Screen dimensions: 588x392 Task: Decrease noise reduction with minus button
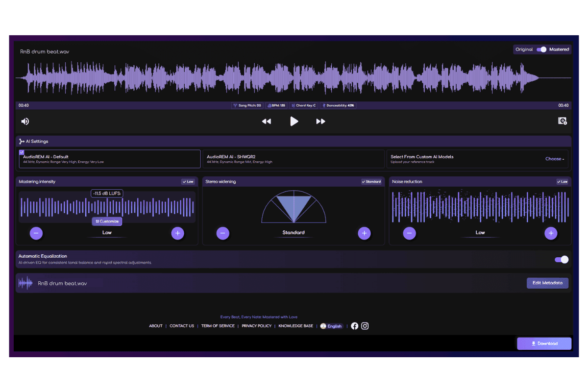[410, 233]
